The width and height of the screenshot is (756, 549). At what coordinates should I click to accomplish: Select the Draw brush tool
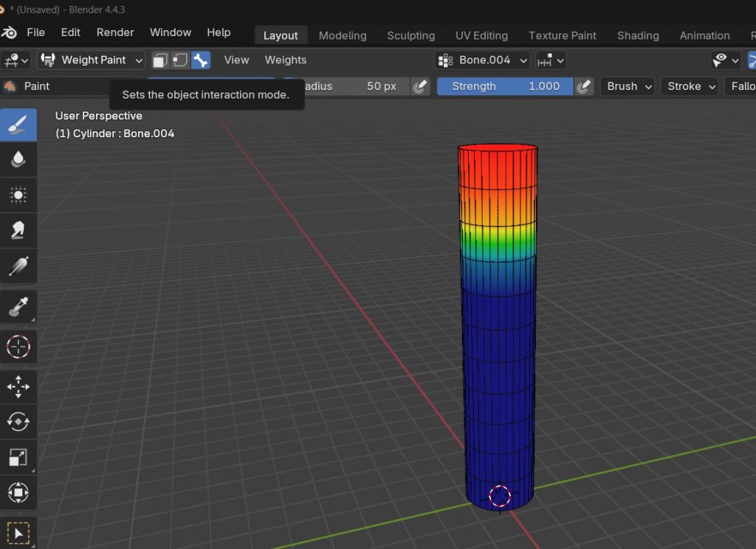18,125
